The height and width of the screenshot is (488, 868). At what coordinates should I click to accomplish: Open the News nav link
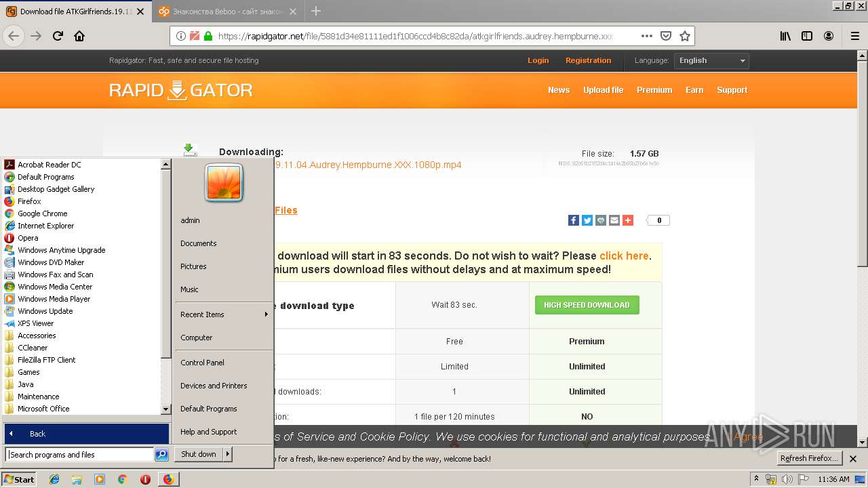pos(559,90)
